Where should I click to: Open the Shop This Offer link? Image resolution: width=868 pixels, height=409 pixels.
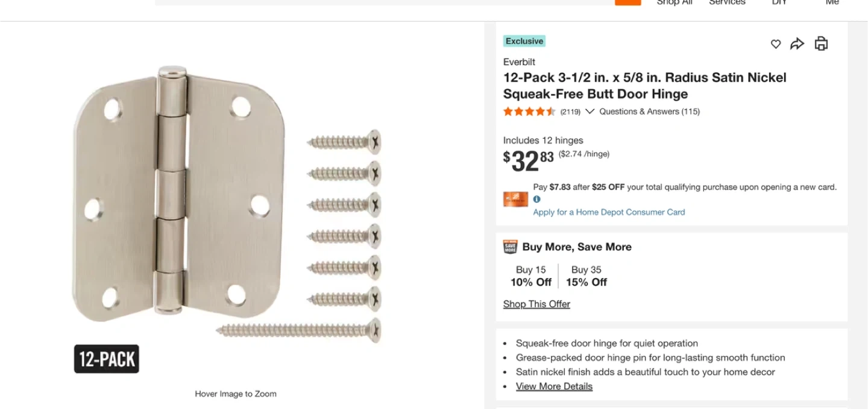536,304
